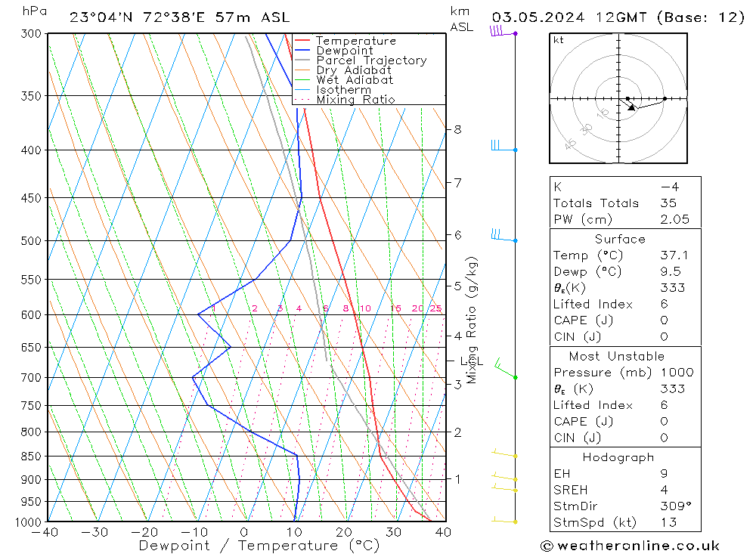Click the Totals Totals value 35
The height and width of the screenshot is (554, 756).
pos(668,203)
